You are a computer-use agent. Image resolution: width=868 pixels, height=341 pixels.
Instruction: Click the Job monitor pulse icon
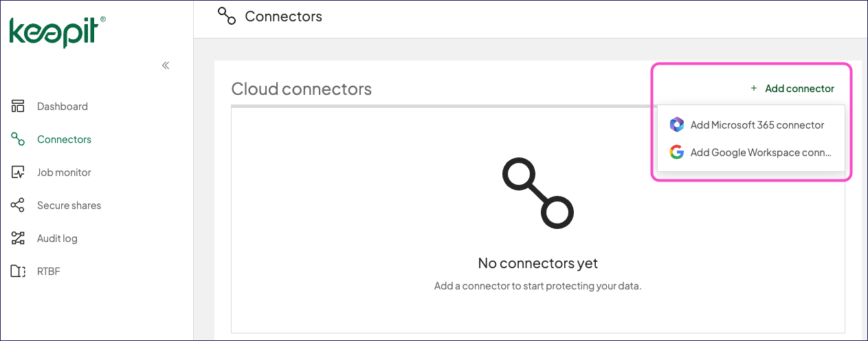[x=18, y=172]
